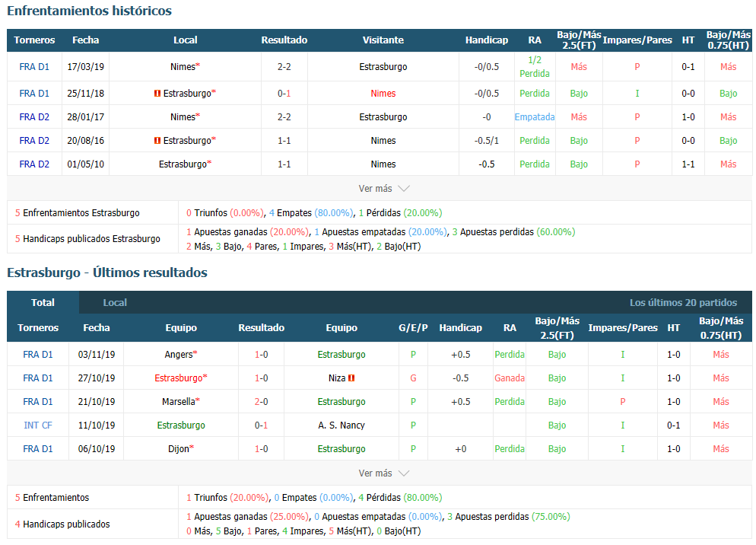The height and width of the screenshot is (545, 756).
Task: Click '4 Handicaps publicados' label
Action: (62, 524)
